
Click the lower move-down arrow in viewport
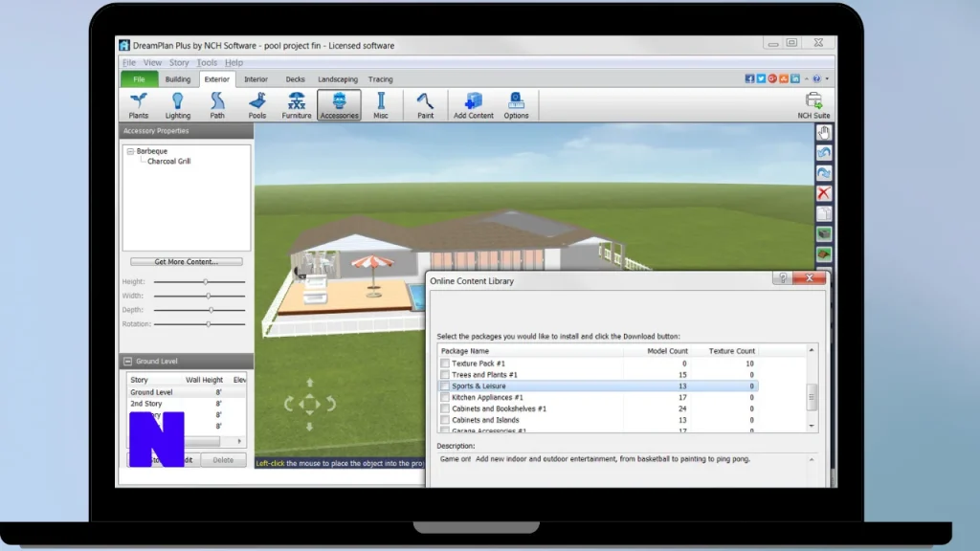309,427
